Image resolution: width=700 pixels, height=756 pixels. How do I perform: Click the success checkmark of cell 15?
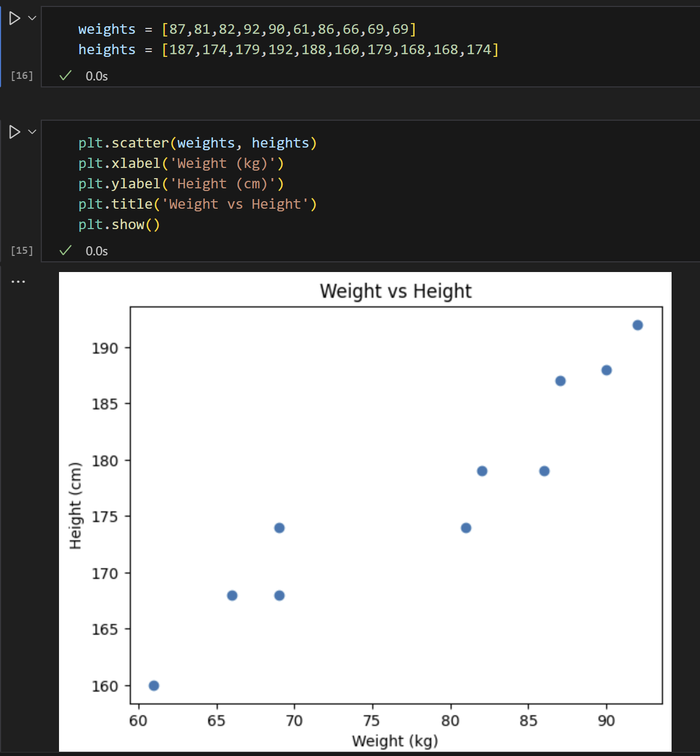tap(65, 251)
